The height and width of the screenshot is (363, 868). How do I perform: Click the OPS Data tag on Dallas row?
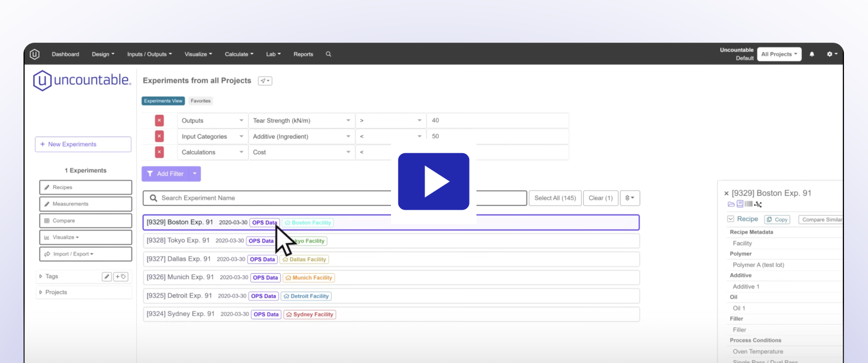point(263,259)
